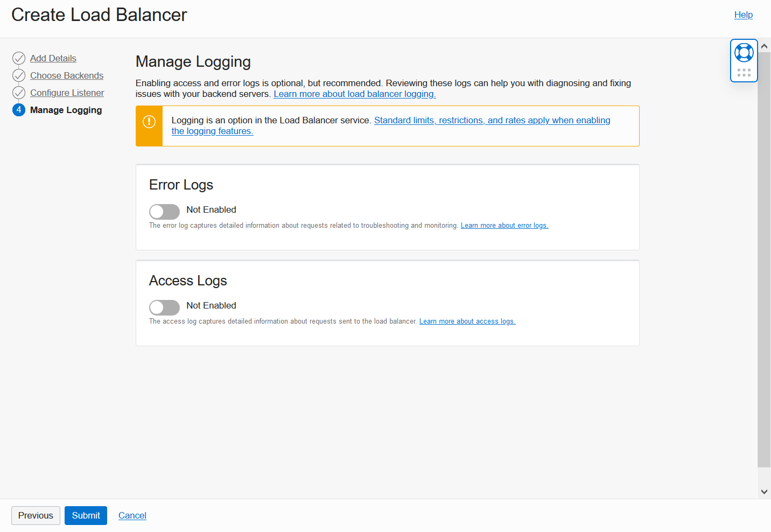Click the checkmark circle beside Configure Listener

[19, 92]
